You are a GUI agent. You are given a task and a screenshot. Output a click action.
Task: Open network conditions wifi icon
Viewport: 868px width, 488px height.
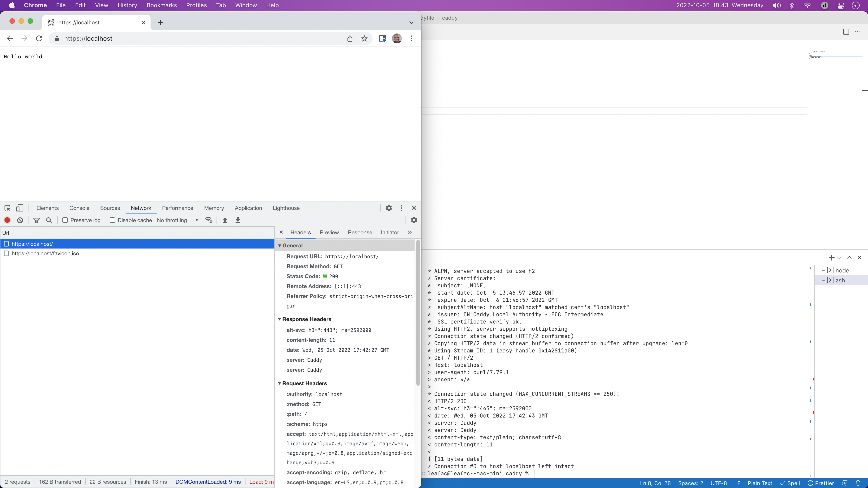pos(209,220)
